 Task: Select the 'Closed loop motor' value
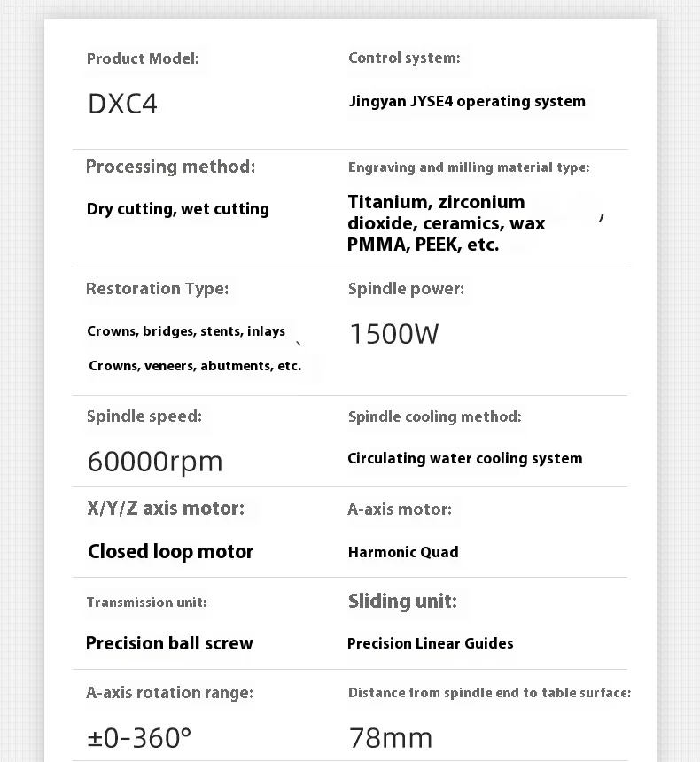(171, 551)
